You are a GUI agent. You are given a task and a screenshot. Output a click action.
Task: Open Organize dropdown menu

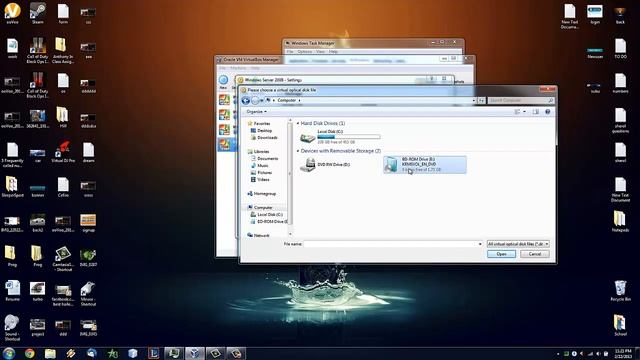pos(256,112)
